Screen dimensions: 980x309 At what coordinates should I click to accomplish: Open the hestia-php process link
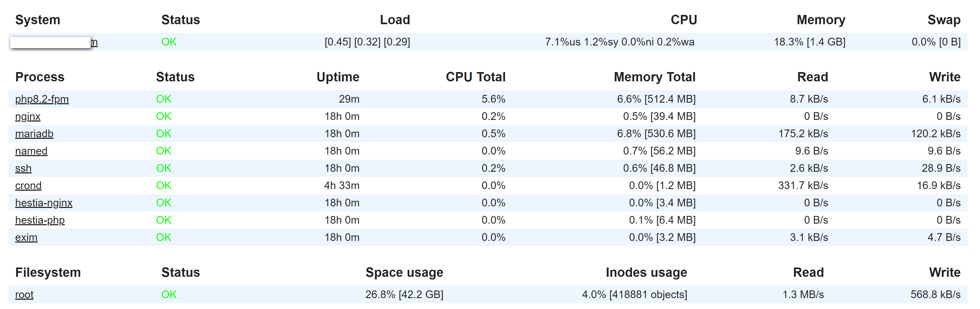[x=40, y=220]
